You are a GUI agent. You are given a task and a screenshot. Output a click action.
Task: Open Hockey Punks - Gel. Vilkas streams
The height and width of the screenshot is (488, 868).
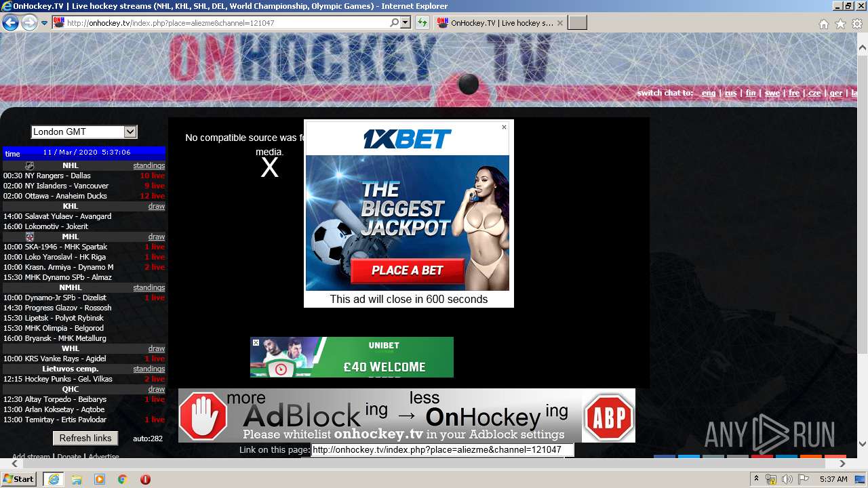[x=68, y=379]
